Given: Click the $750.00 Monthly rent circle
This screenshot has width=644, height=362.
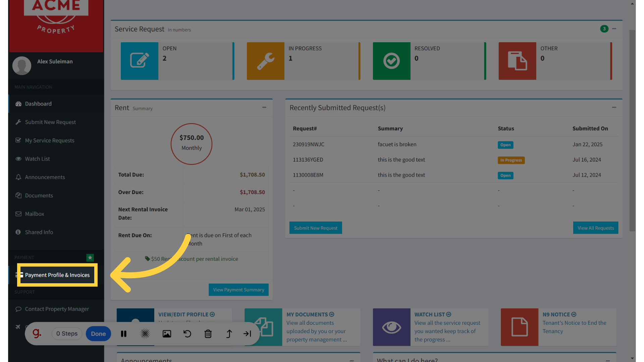Looking at the screenshot, I should [x=192, y=144].
